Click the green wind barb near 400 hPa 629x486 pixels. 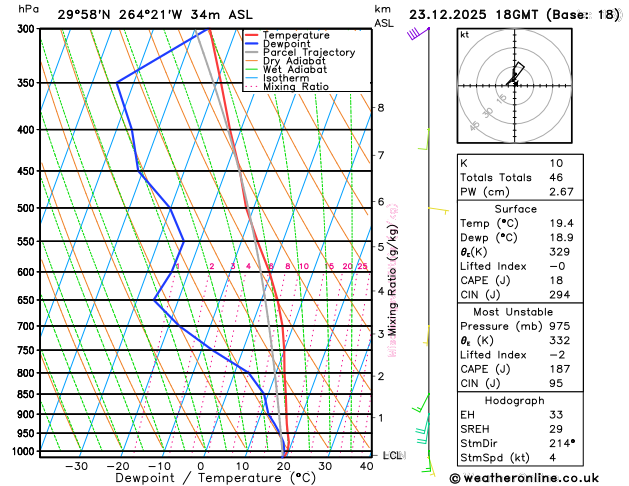424,140
